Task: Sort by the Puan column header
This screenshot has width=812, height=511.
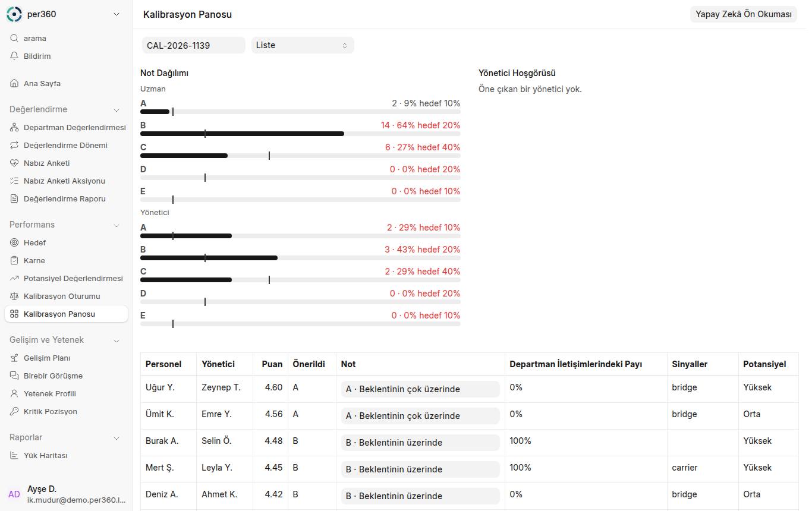Action: tap(272, 364)
